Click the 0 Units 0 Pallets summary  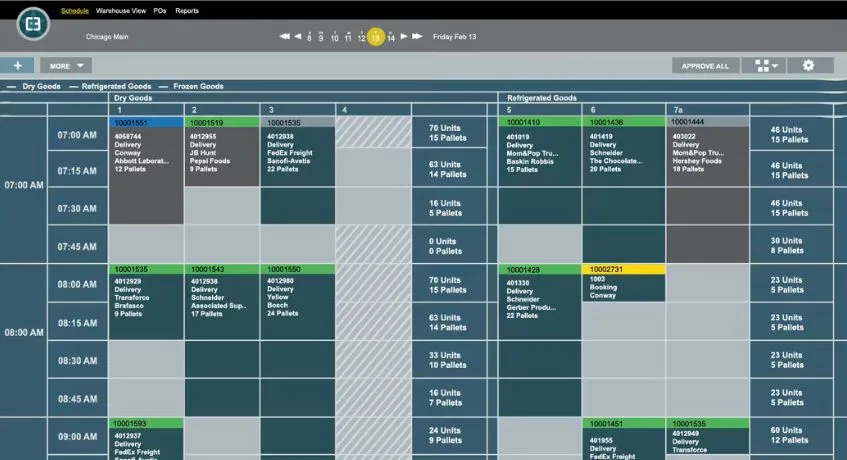coord(449,246)
